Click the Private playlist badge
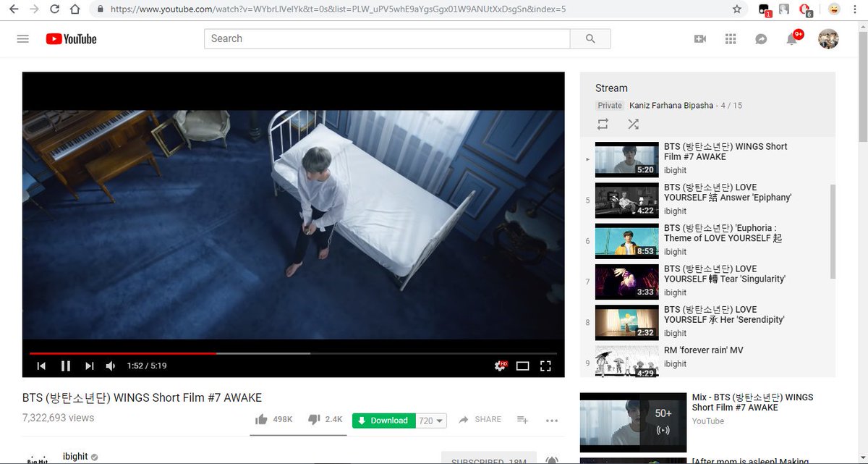The image size is (868, 464). 610,106
